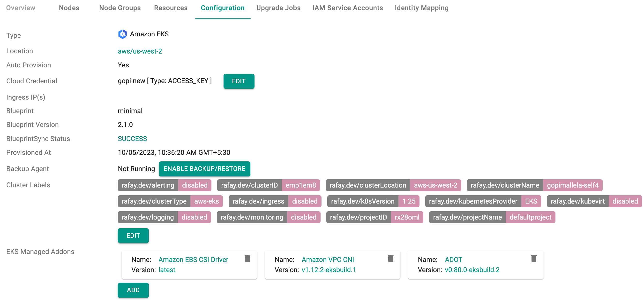Click version v0.80.0-eksbuild.2 link
Image resolution: width=644 pixels, height=300 pixels.
pos(472,270)
